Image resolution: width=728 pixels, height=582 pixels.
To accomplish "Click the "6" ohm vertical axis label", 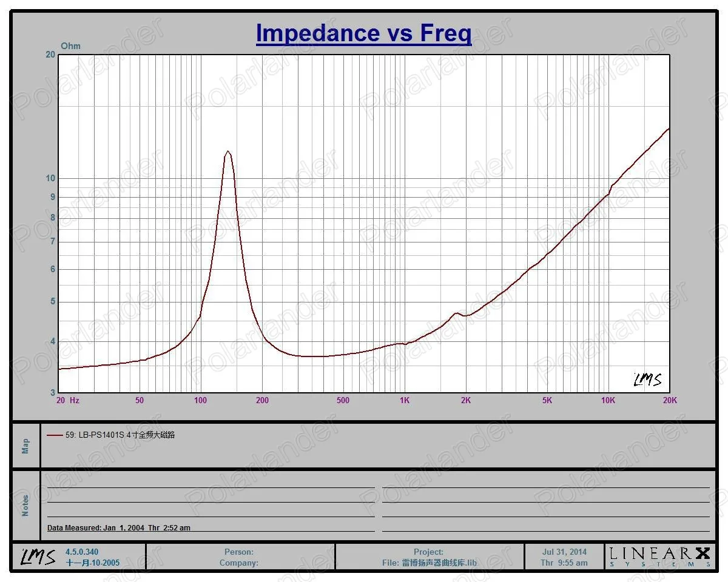I will coord(53,269).
